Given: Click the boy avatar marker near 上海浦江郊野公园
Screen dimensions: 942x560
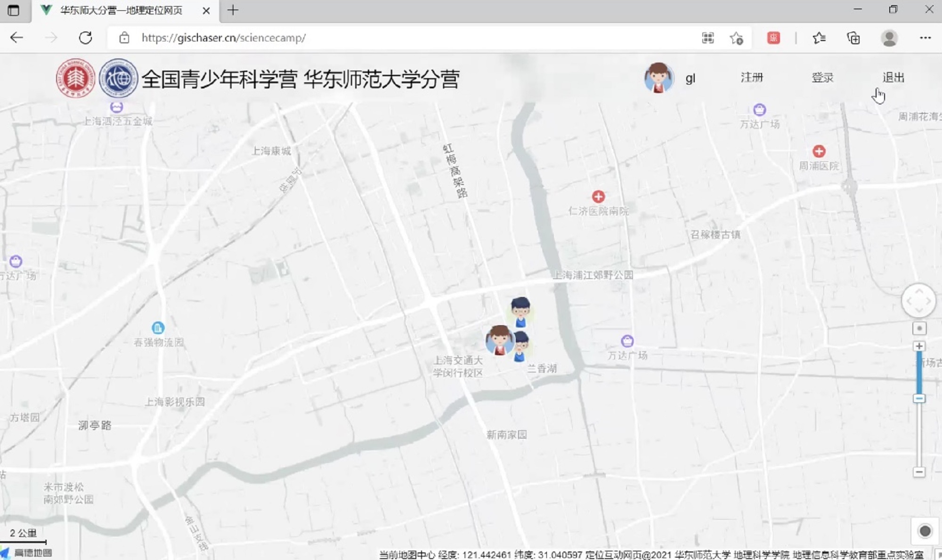Looking at the screenshot, I should pos(520,312).
